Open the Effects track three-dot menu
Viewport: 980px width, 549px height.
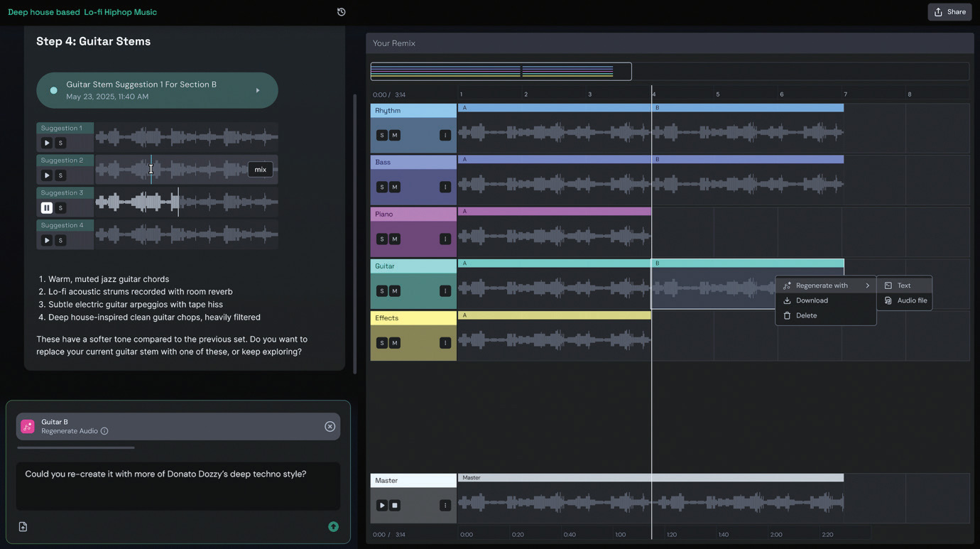445,343
